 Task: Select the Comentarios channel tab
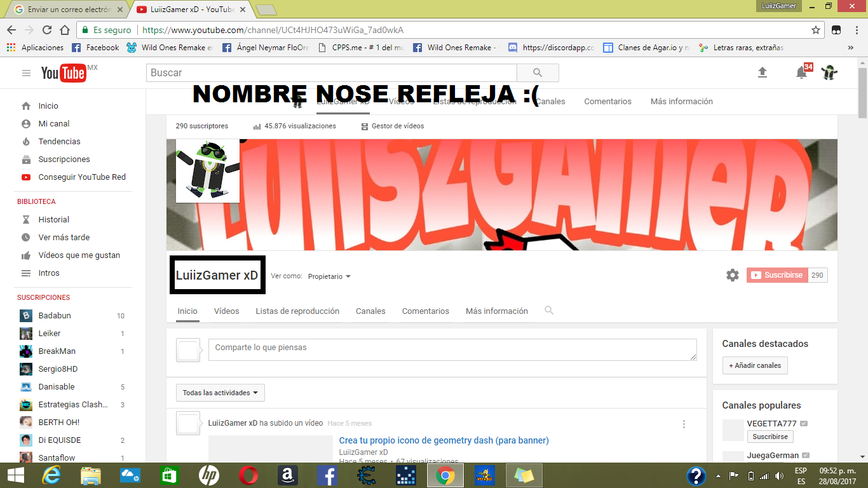(x=426, y=311)
